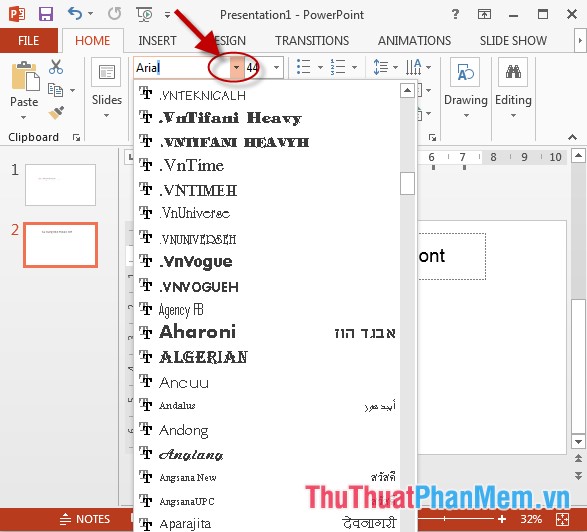587x532 pixels.
Task: Choose ALGERIAN font
Action: [x=267, y=357]
